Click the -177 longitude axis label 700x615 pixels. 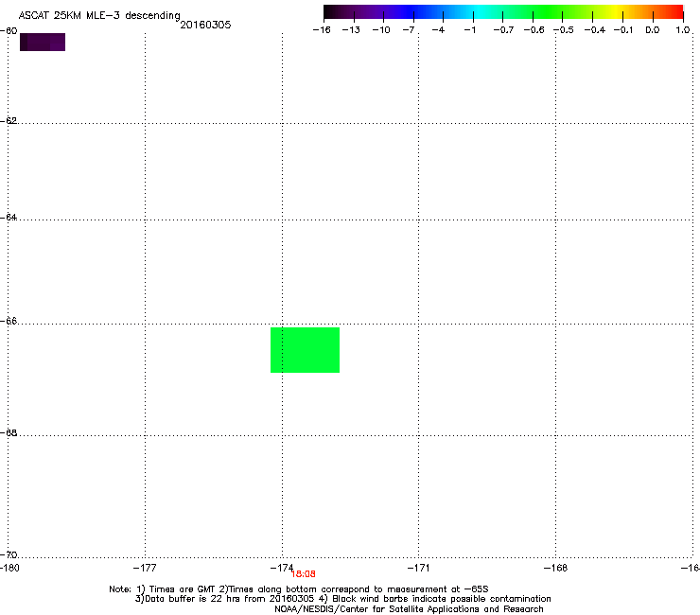pos(145,568)
